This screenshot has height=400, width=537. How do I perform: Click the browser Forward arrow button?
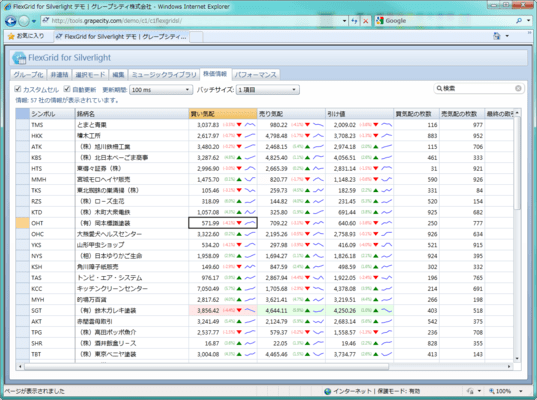tap(24, 21)
